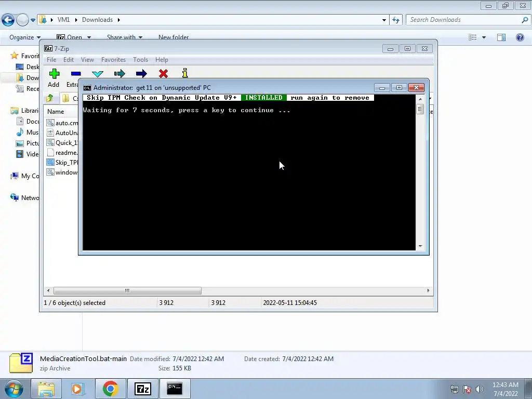Click the Chrome taskbar icon
The width and height of the screenshot is (532, 399).
pyautogui.click(x=110, y=389)
